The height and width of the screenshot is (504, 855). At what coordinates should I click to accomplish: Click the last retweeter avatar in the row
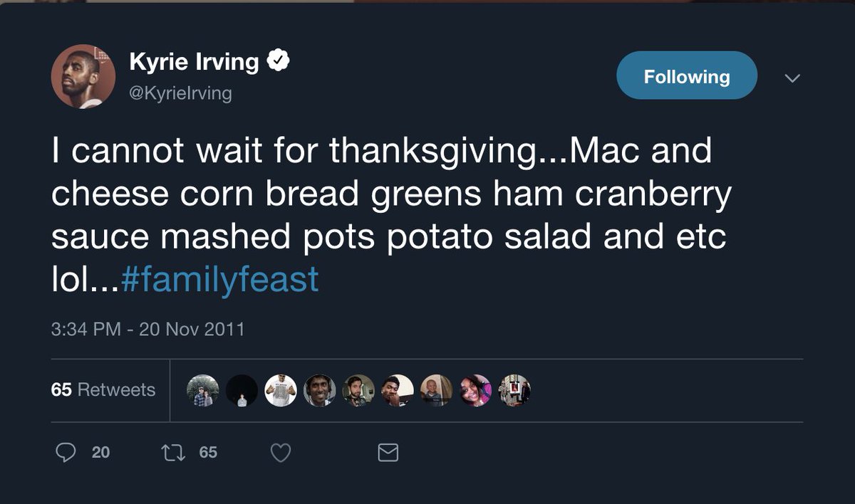pos(514,390)
